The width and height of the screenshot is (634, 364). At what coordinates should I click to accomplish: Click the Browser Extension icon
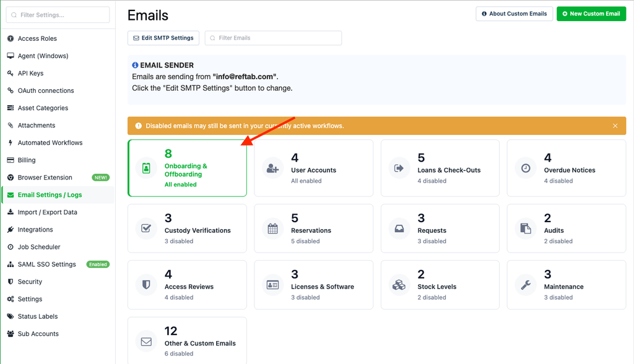[11, 178]
